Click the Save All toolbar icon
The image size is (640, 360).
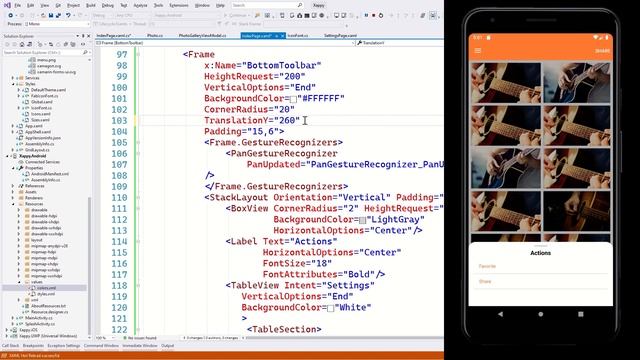[x=58, y=15]
